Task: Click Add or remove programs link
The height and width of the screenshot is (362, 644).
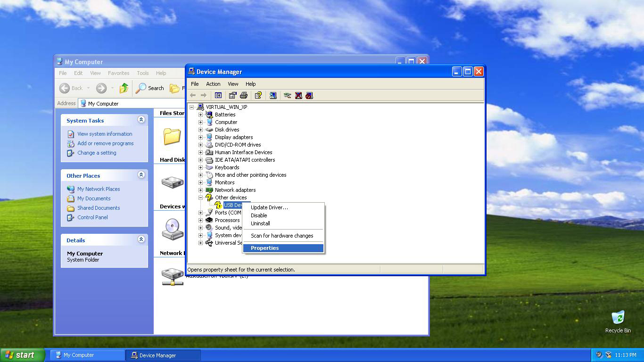Action: coord(106,143)
